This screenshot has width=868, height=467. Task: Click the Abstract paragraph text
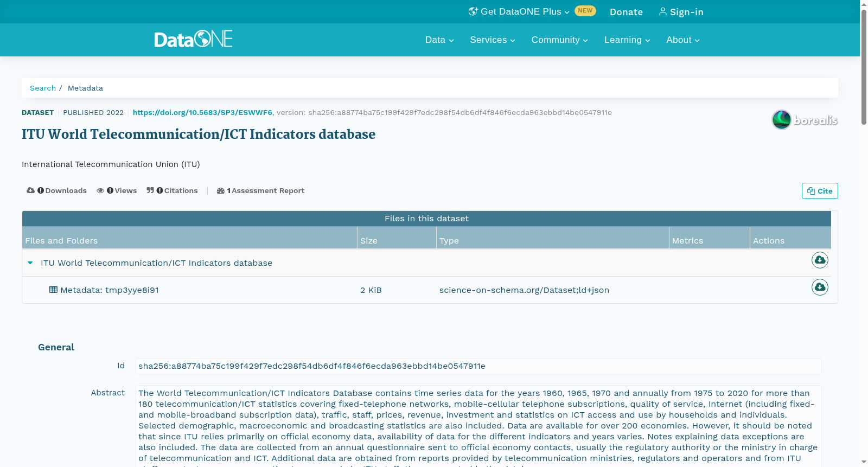click(x=477, y=426)
